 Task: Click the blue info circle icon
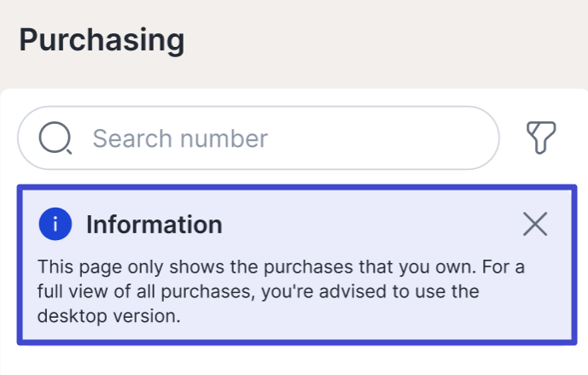point(55,225)
